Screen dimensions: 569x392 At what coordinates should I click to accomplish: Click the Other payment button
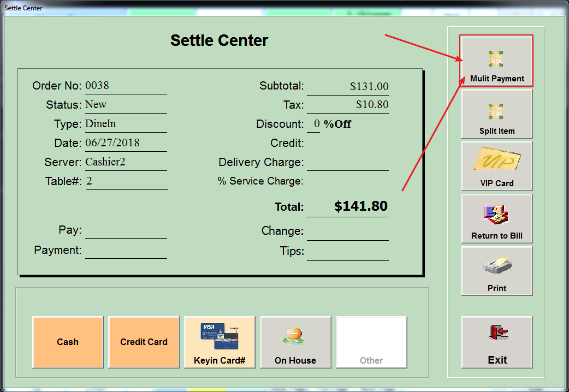(371, 342)
